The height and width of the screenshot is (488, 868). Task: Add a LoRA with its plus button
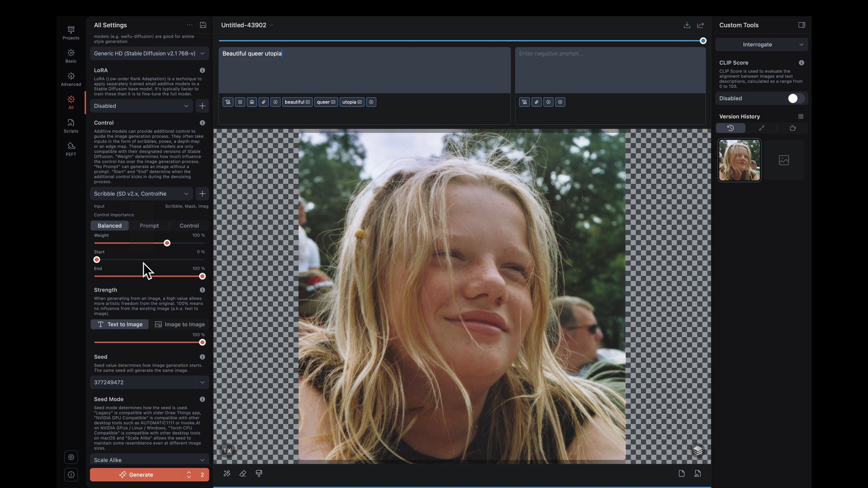click(x=202, y=106)
